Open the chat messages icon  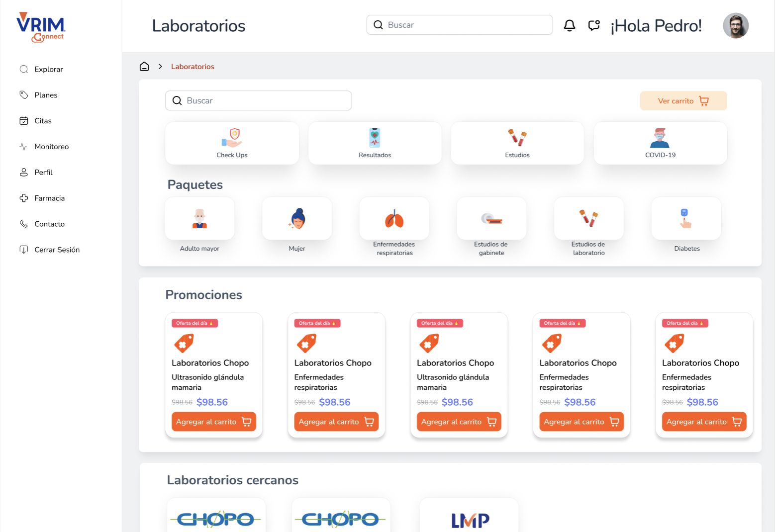click(x=594, y=25)
